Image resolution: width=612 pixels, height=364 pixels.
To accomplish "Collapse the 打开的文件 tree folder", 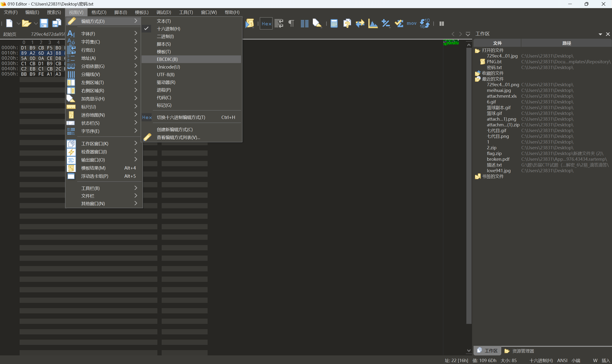I will coord(477,51).
